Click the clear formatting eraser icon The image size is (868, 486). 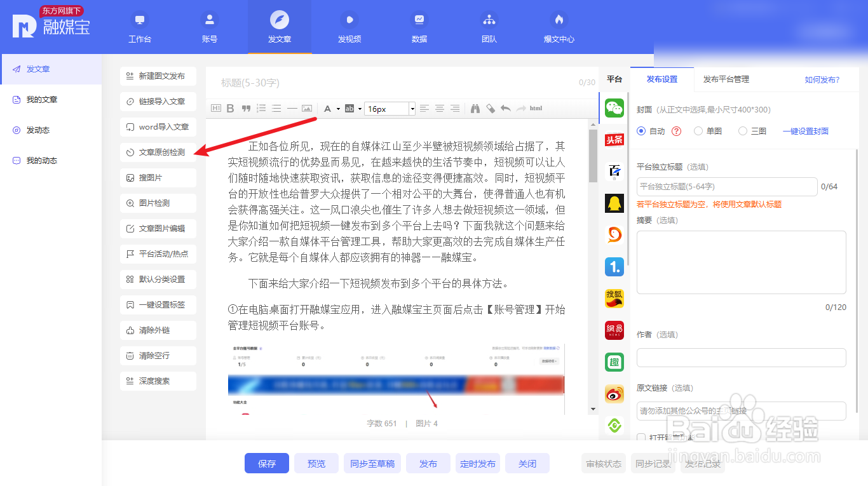tap(490, 109)
